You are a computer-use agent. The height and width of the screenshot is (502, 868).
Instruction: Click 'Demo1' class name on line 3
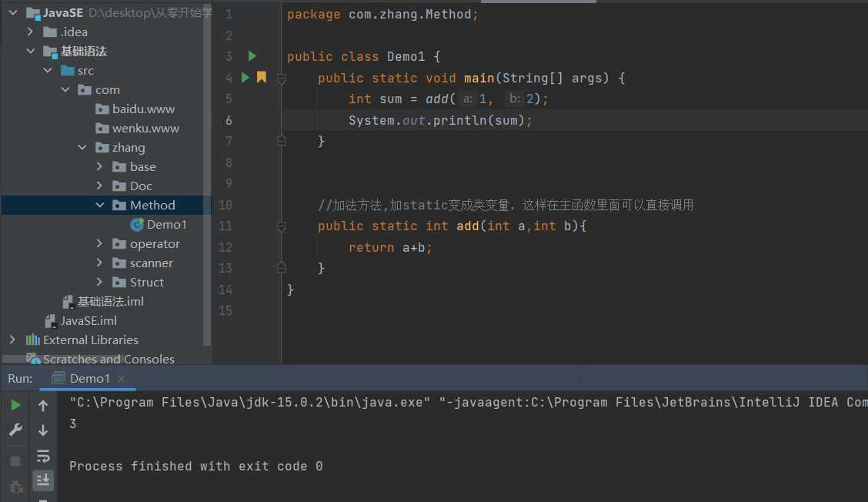(x=406, y=56)
